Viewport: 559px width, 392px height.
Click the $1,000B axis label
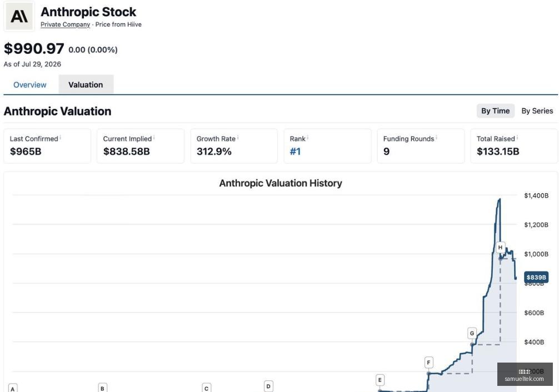coord(536,254)
